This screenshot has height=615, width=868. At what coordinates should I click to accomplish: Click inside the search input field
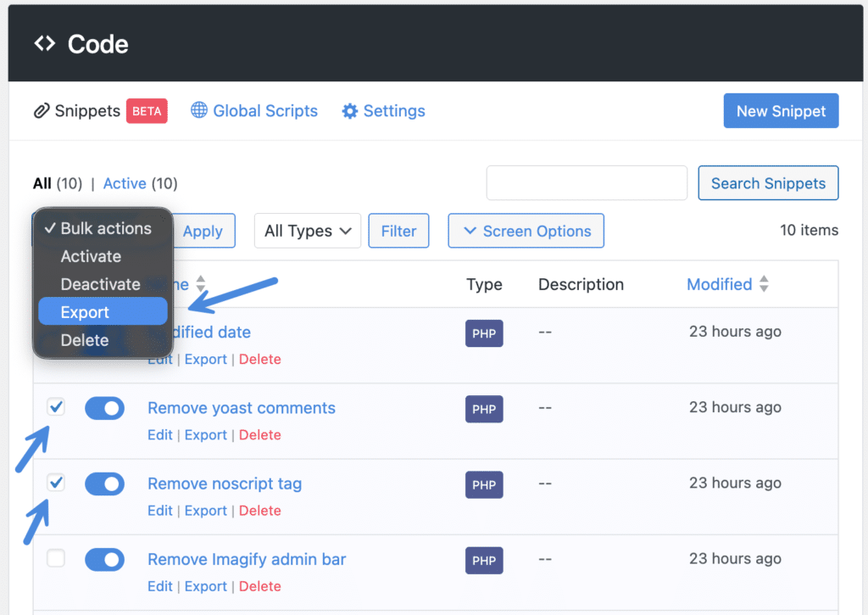pos(587,182)
